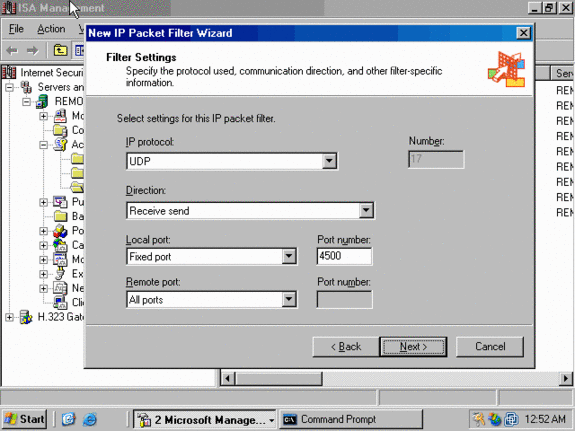
Task: Click the Computer folder icon below Monitoring
Action: (60, 130)
